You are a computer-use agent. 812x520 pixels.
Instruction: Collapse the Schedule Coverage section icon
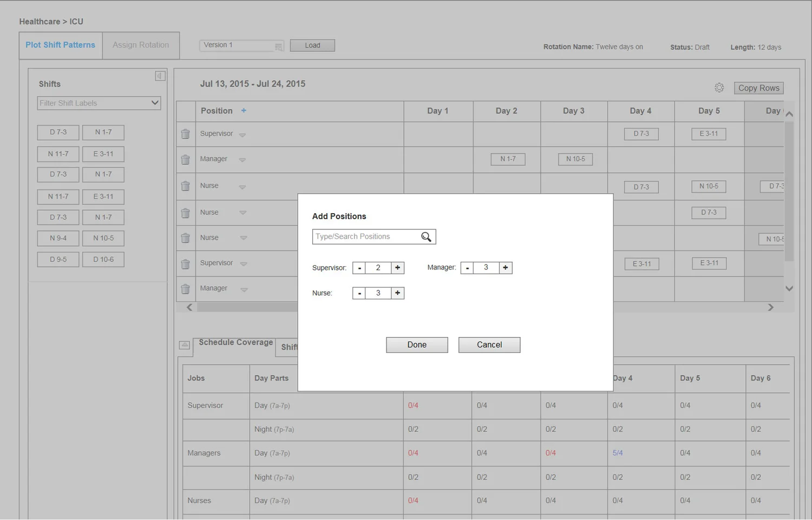click(x=185, y=345)
